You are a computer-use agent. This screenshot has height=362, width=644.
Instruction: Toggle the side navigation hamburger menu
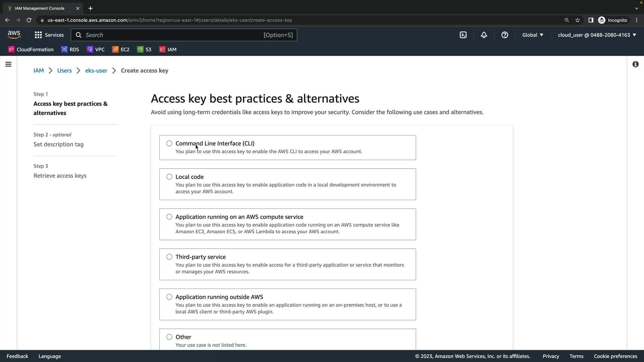tap(8, 64)
